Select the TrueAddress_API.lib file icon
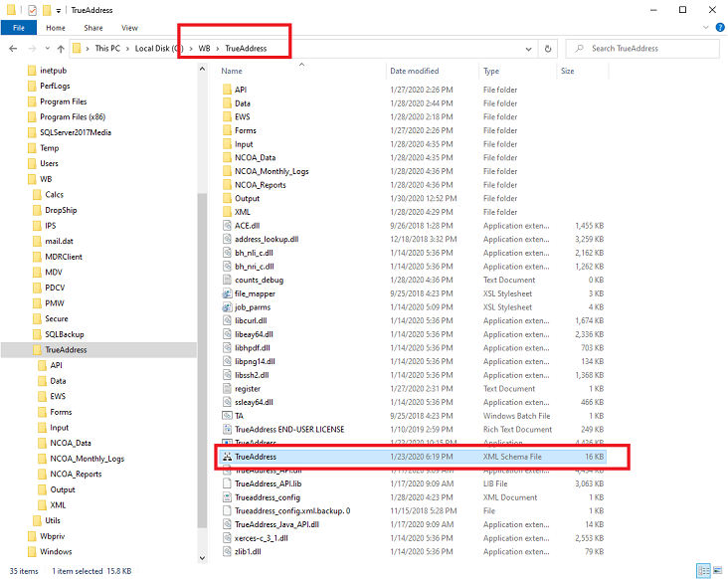Screen dimensions: 728x579 pyautogui.click(x=227, y=483)
